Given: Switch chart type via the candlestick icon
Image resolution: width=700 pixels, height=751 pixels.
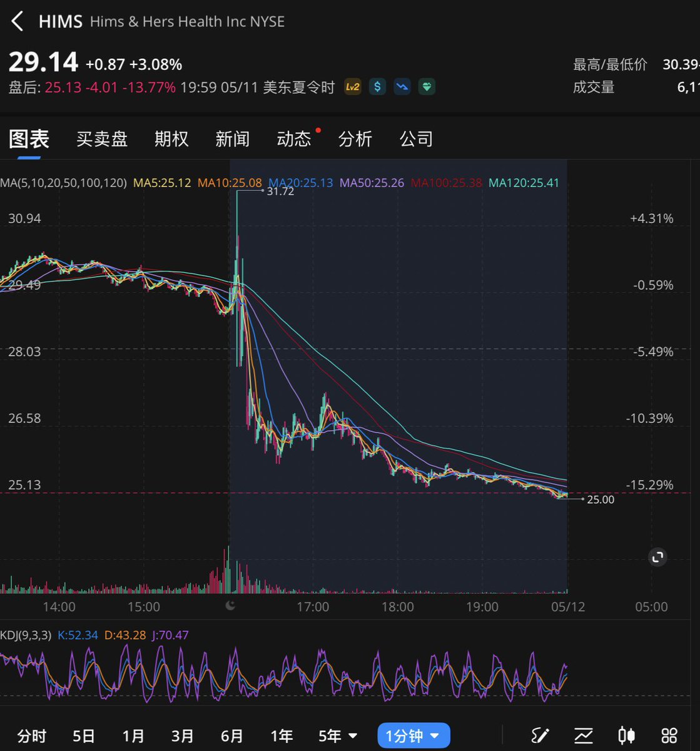Looking at the screenshot, I should [626, 735].
